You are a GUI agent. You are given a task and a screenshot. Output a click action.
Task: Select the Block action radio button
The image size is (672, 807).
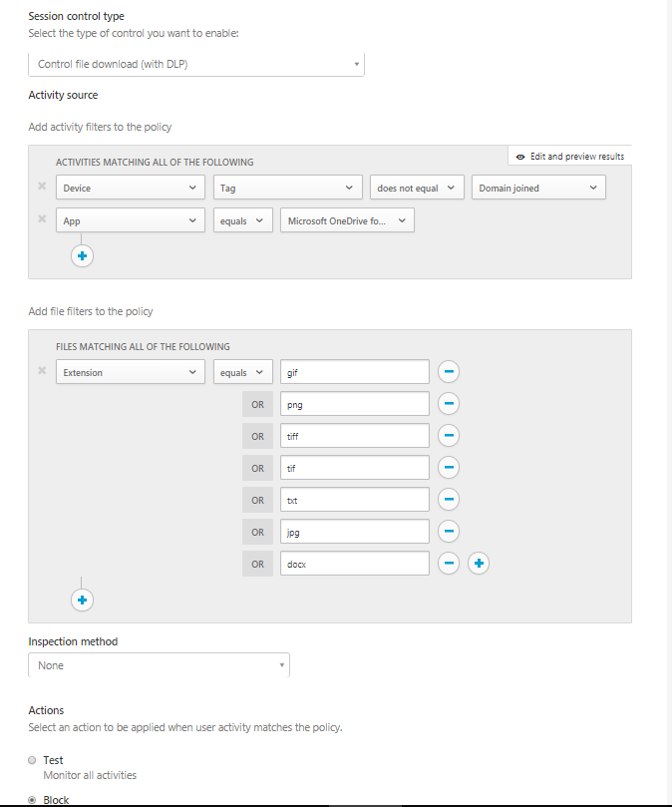(x=31, y=799)
